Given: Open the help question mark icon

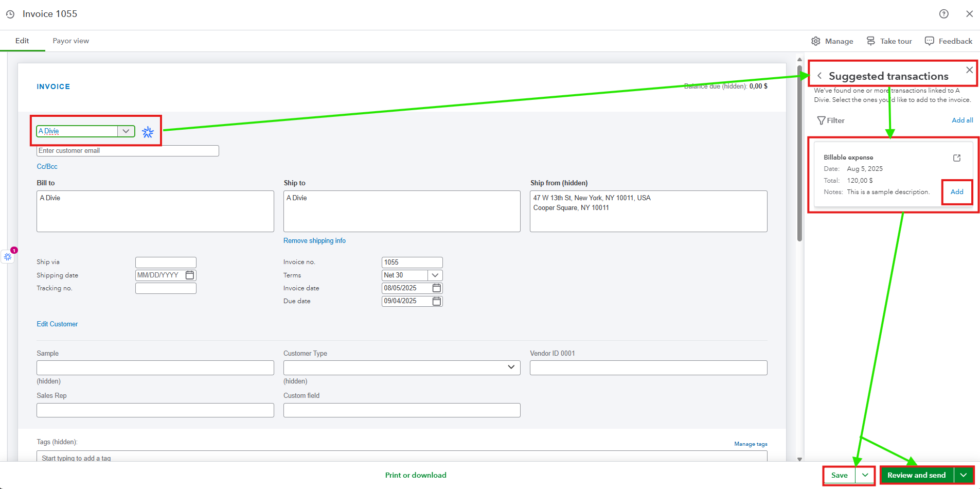Looking at the screenshot, I should click(943, 14).
